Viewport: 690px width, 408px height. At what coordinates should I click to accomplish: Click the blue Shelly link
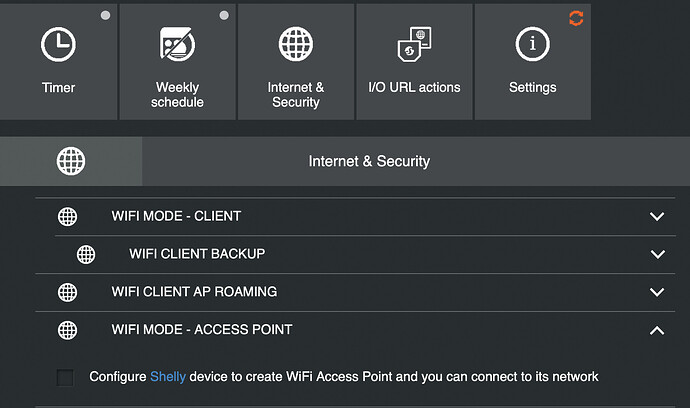168,377
